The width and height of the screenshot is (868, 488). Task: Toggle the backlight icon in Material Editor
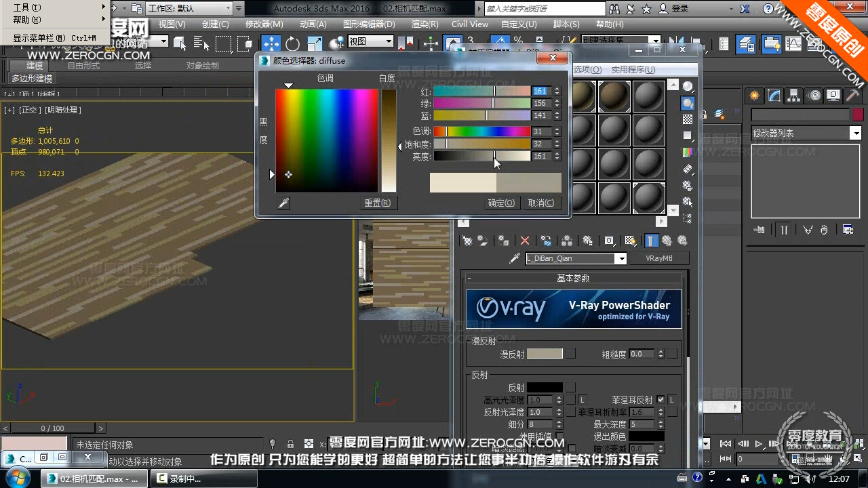point(688,104)
